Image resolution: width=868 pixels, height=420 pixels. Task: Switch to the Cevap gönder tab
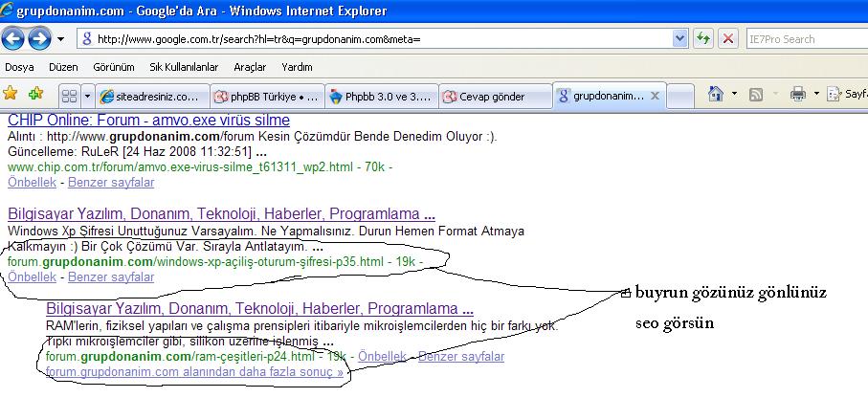point(496,97)
